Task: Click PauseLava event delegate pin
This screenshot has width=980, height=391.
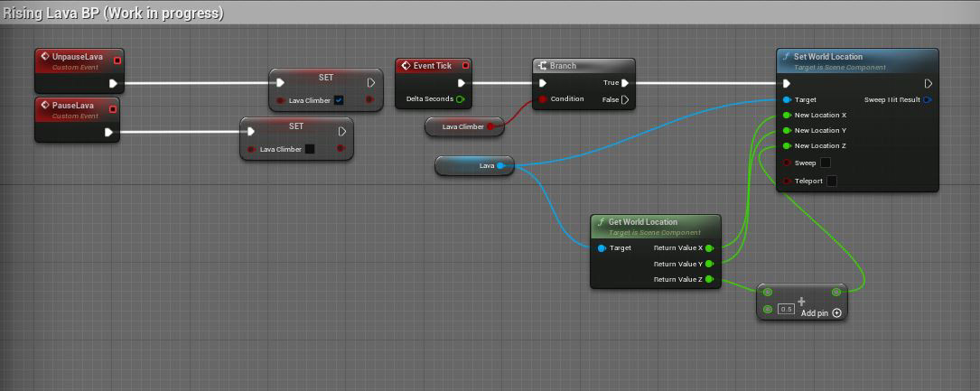Action: 113,109
